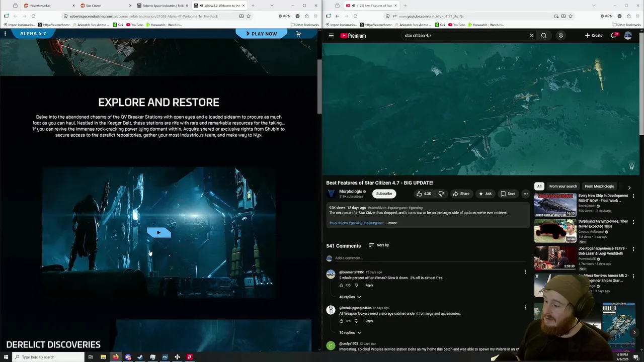Reload the YouTube page
Viewport: 644px width, 362px height.
pyautogui.click(x=355, y=16)
